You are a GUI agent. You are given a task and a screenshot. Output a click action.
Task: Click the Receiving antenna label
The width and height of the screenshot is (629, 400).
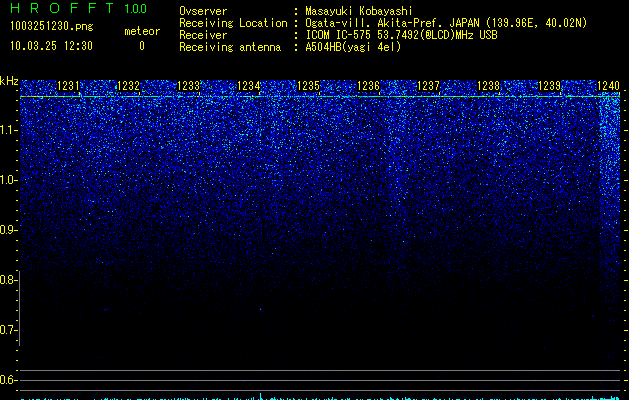tap(230, 47)
